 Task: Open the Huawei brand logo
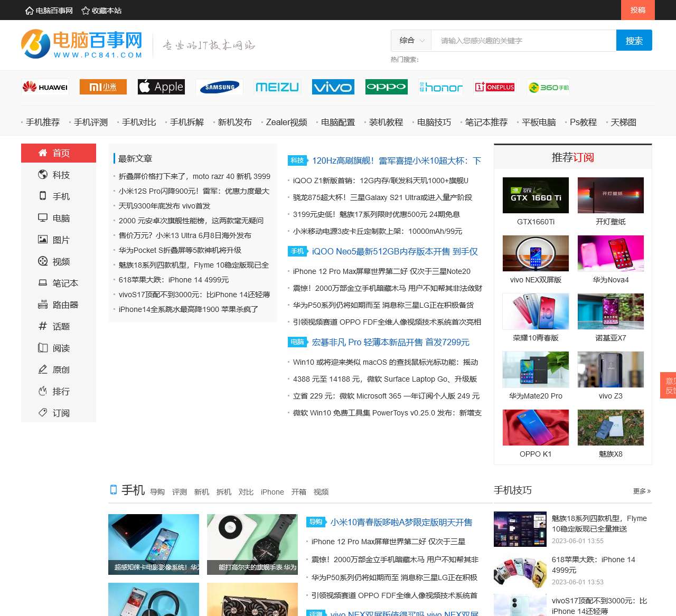tap(45, 87)
